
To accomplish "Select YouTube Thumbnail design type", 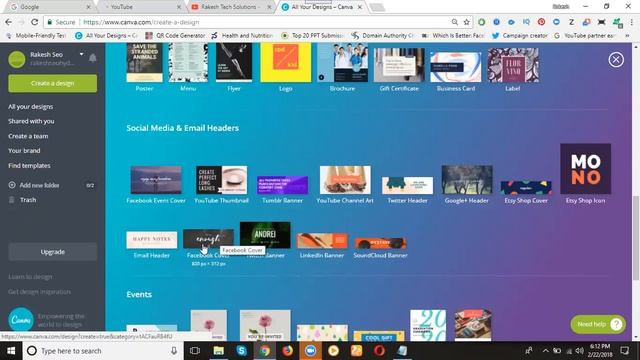I will point(222,180).
